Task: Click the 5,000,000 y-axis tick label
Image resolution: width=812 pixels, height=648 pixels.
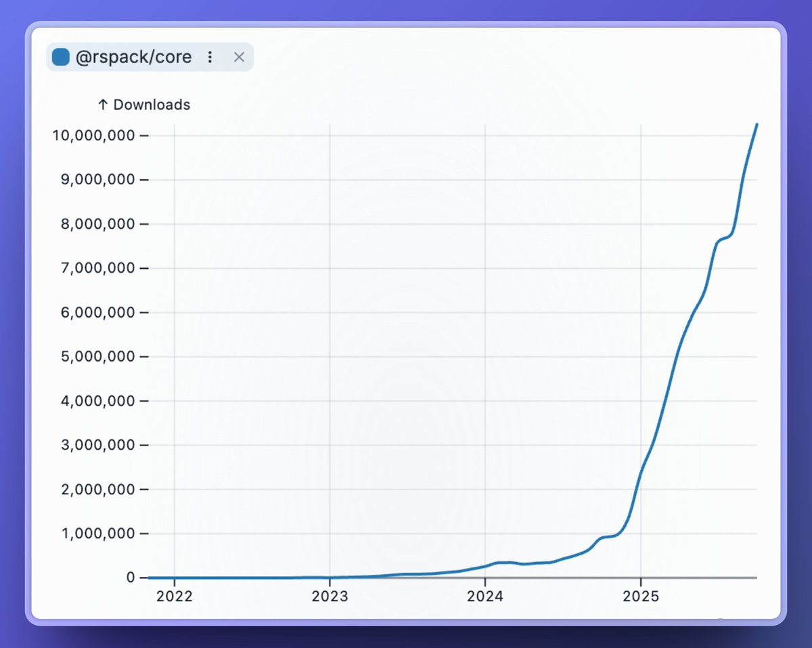Action: pyautogui.click(x=97, y=356)
